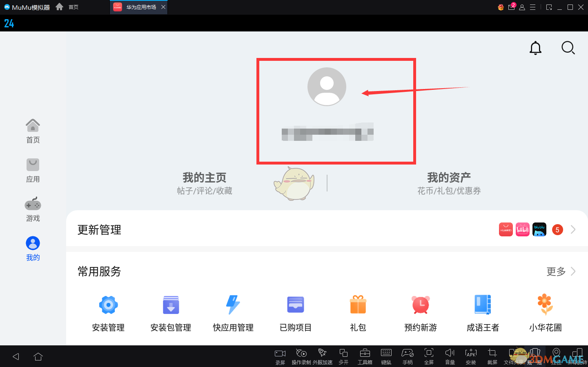Toggle 全屏 fullscreen mode
Viewport: 588px width, 367px height.
click(429, 356)
